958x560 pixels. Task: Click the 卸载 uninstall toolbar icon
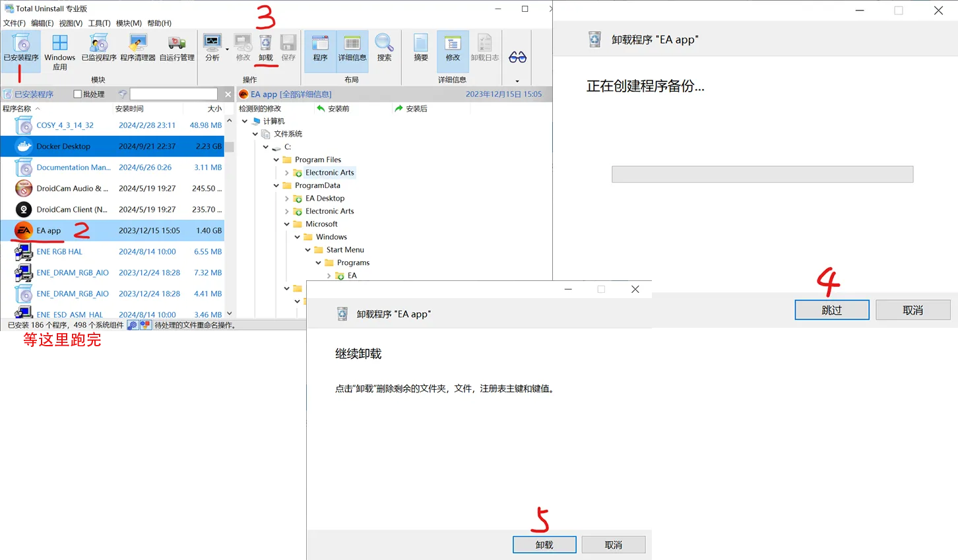pyautogui.click(x=265, y=48)
